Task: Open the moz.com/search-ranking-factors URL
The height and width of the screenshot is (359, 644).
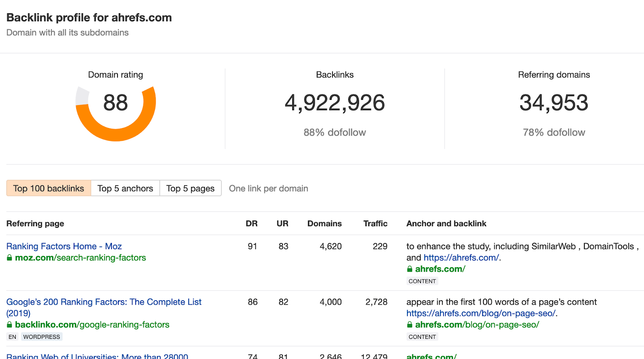Action: click(80, 258)
